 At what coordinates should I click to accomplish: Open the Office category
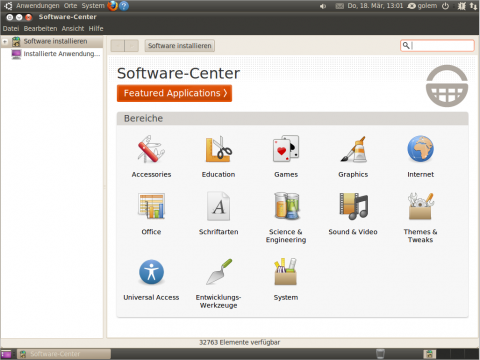(151, 213)
